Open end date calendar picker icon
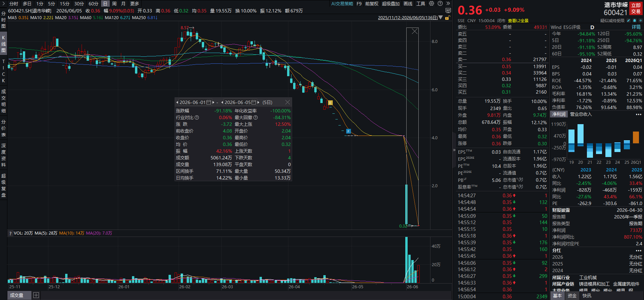Screen dimensions: 644x300 (254, 102)
